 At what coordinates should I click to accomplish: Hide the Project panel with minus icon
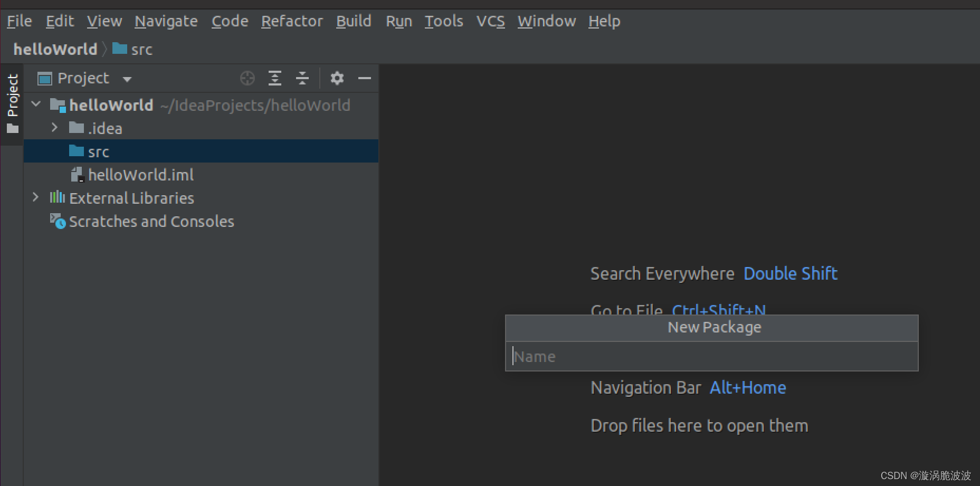point(365,79)
